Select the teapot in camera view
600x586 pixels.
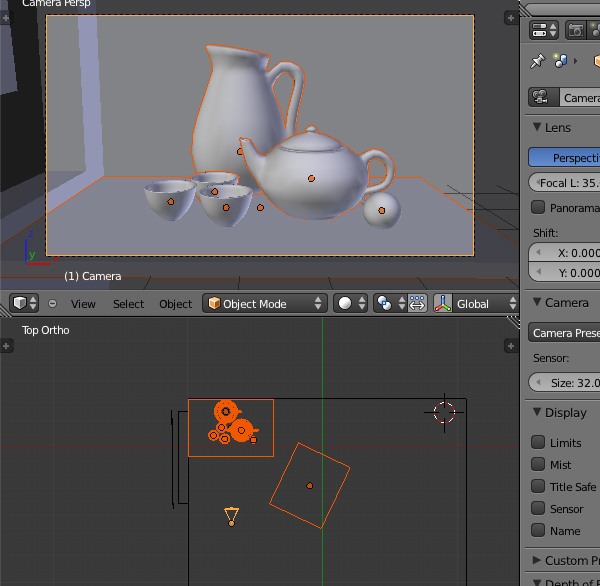coord(311,178)
